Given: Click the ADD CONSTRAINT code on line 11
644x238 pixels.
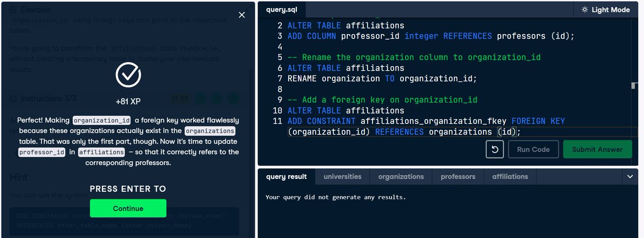Looking at the screenshot, I should pos(426,122).
